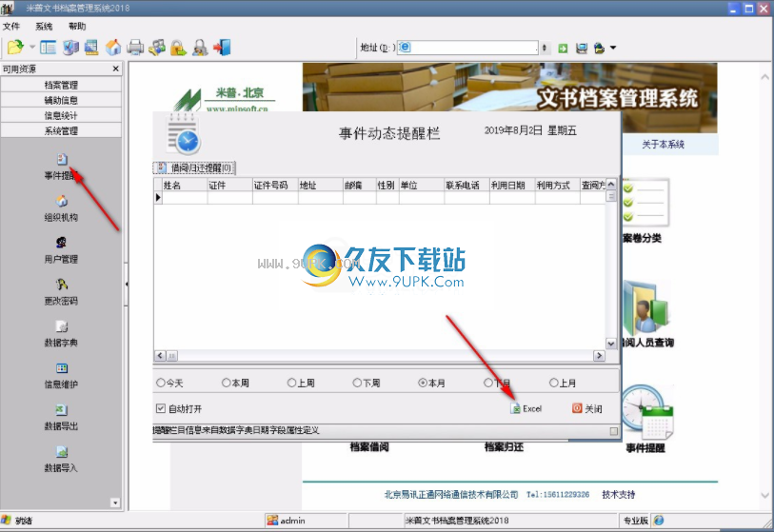Viewport: 774px width, 532px height.
Task: Click the list view toolbar icon
Action: (x=48, y=48)
